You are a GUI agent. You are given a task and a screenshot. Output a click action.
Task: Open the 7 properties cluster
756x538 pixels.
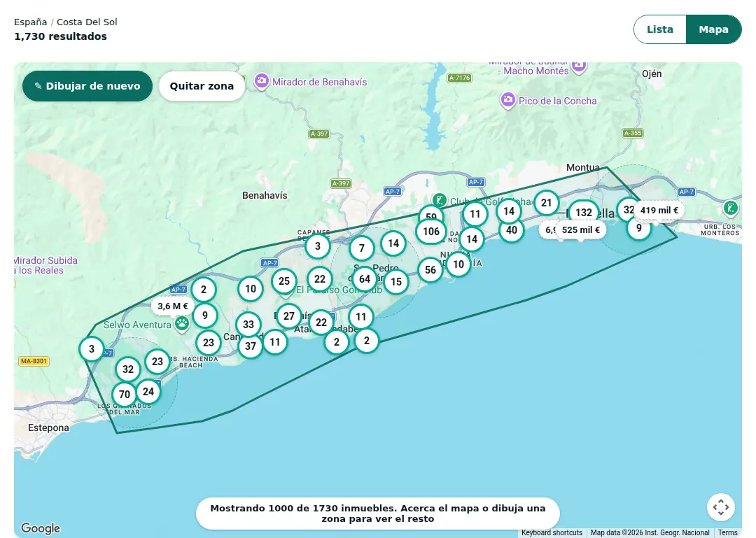(362, 249)
